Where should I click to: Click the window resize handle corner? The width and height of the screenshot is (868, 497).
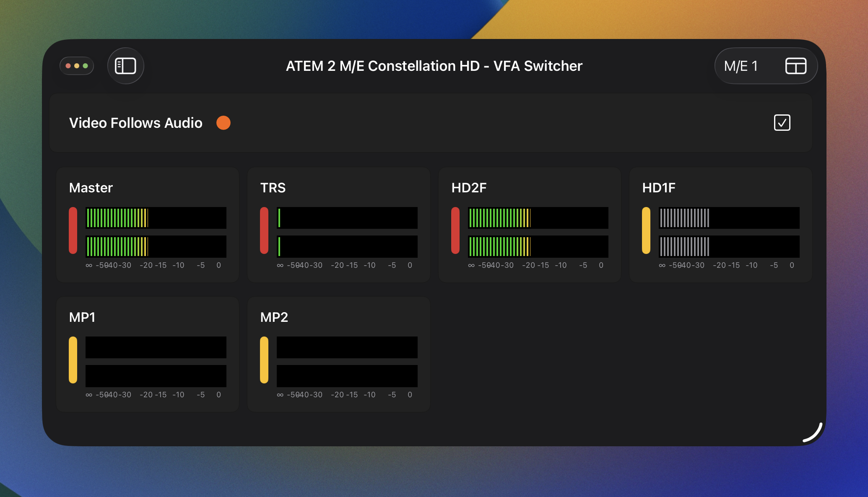point(813,433)
